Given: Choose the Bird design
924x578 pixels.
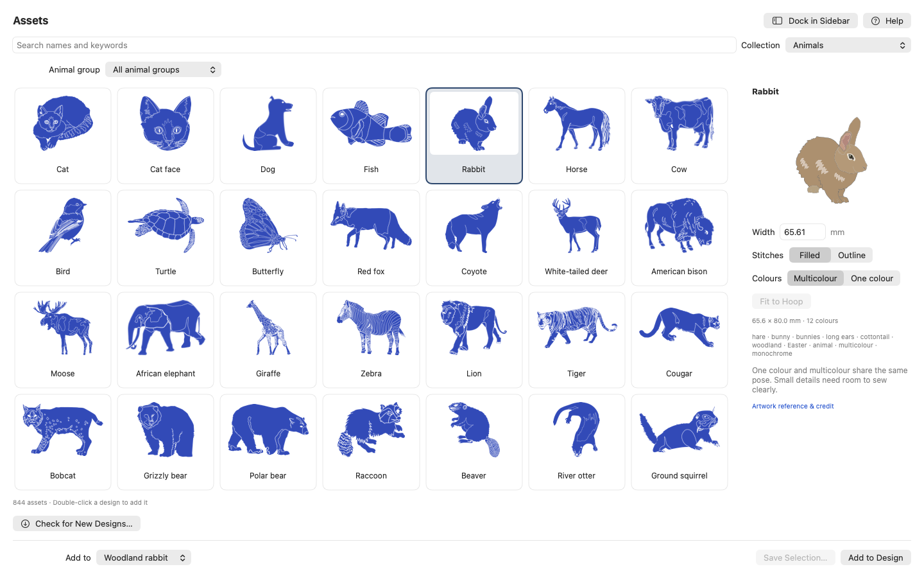Looking at the screenshot, I should coord(63,238).
